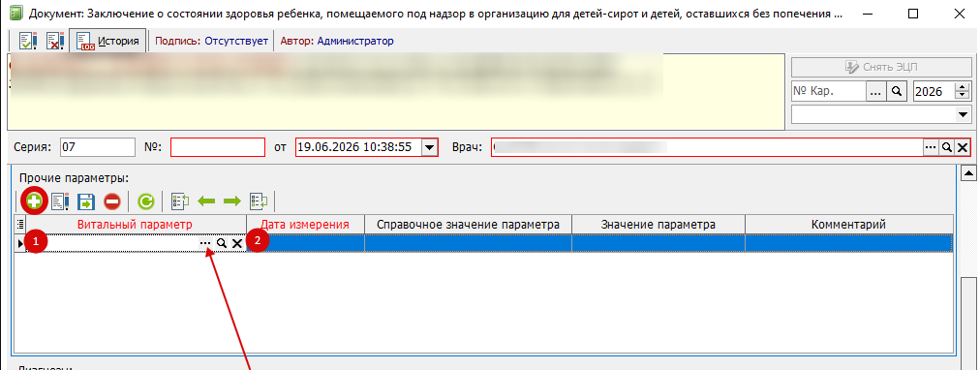Image resolution: width=980 pixels, height=370 pixels.
Task: Edit the selected parameter record
Action: [x=60, y=201]
